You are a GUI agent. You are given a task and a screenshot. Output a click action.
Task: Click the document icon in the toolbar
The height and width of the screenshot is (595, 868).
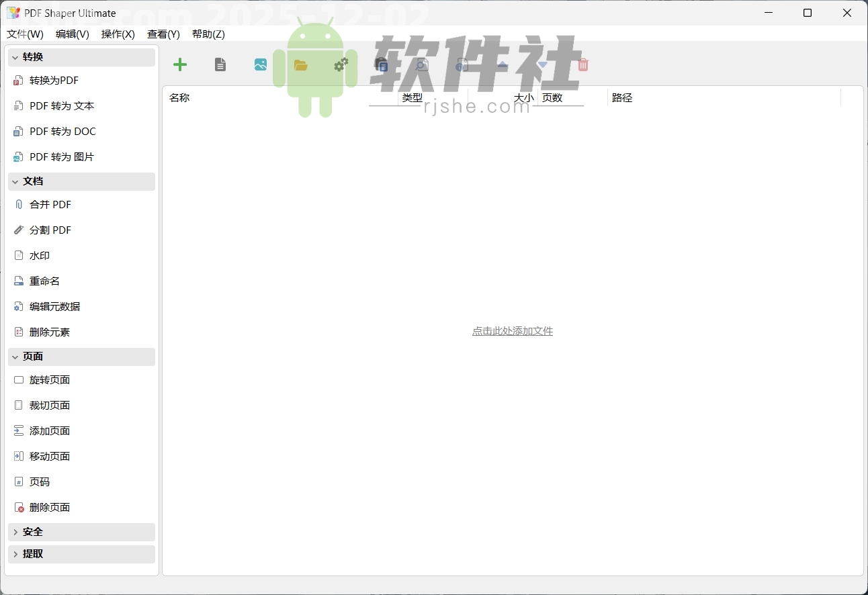(x=220, y=64)
